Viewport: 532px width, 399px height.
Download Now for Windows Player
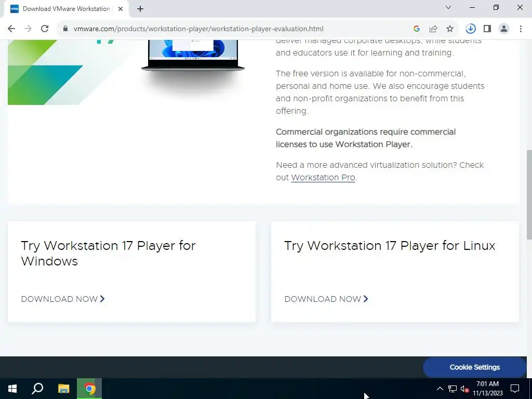pos(63,299)
